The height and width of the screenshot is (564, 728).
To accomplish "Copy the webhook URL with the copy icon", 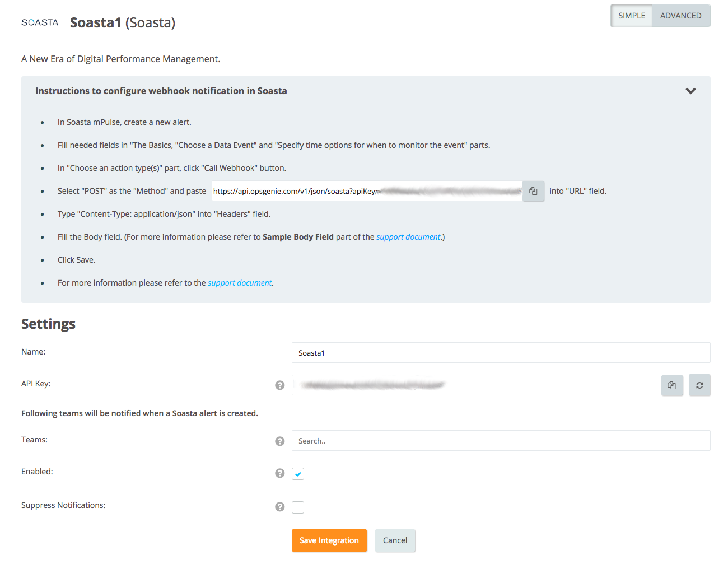I will [533, 191].
